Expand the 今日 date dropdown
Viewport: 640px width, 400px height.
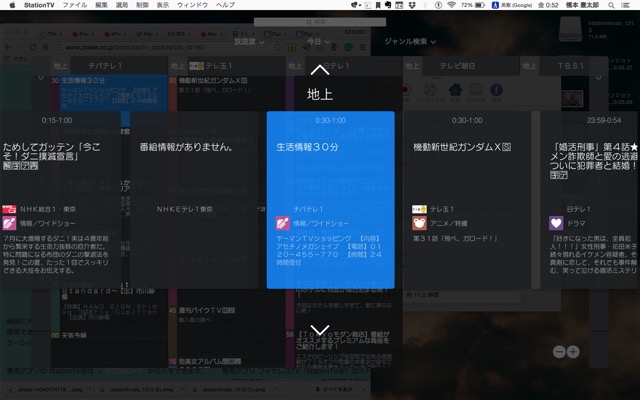[x=318, y=41]
